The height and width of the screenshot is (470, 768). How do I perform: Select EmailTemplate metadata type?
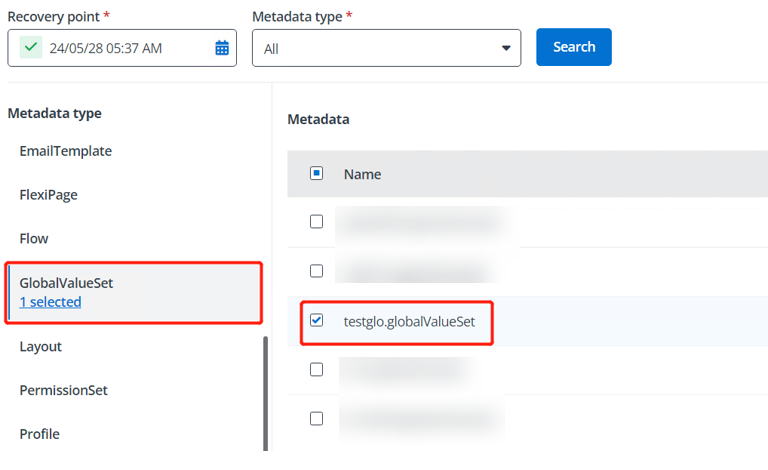65,151
